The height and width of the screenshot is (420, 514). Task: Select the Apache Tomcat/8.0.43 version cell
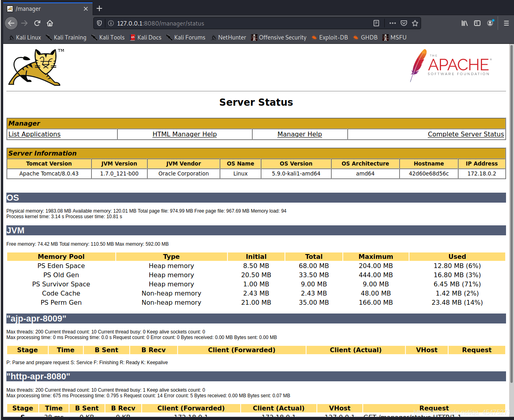tap(49, 174)
